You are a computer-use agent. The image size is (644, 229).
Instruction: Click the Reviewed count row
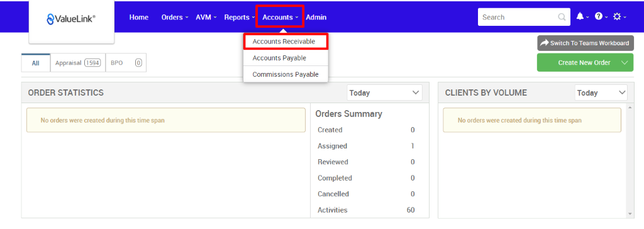point(366,162)
